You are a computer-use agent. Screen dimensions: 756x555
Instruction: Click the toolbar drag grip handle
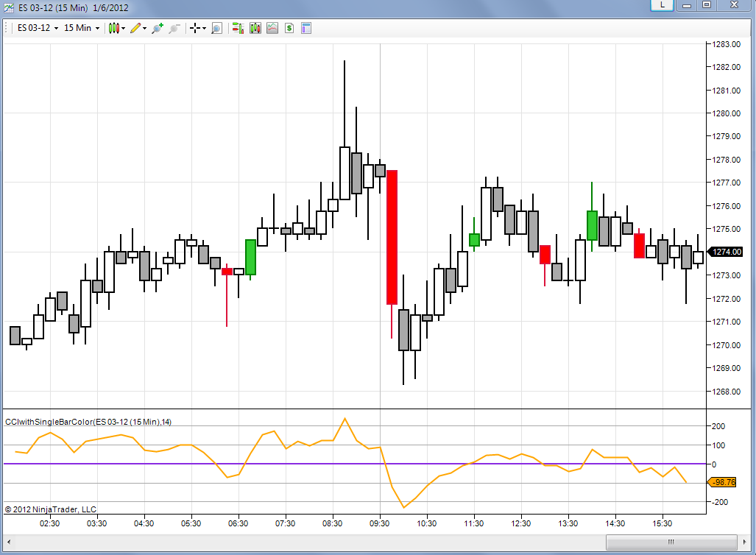pos(7,28)
